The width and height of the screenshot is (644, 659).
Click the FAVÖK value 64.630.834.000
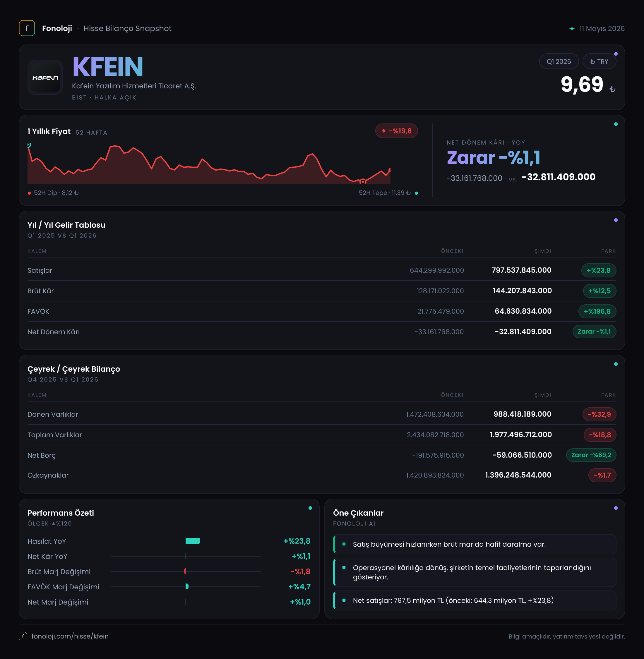coord(523,311)
